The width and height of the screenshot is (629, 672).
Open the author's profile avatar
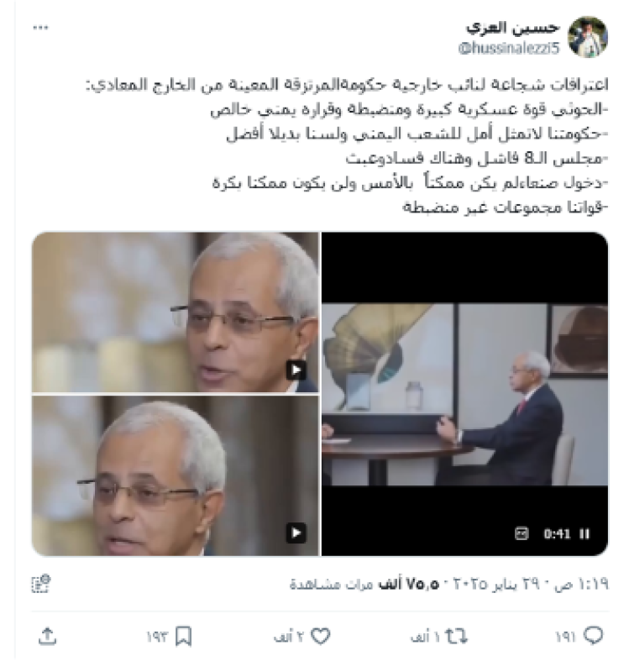click(588, 37)
